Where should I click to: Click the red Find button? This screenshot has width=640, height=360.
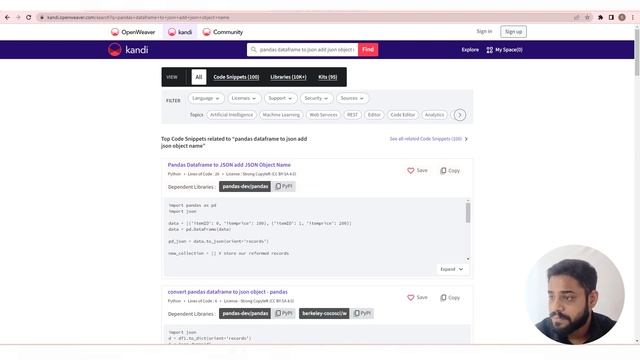[x=368, y=50]
